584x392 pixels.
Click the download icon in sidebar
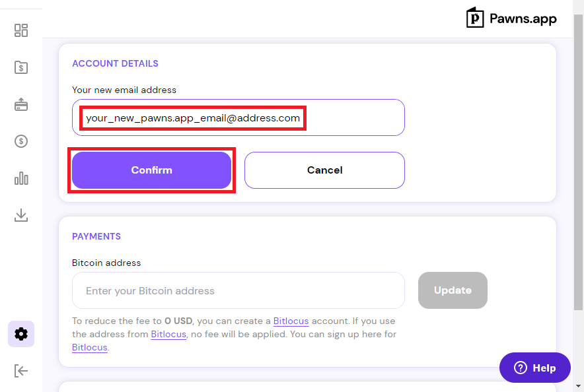(21, 215)
